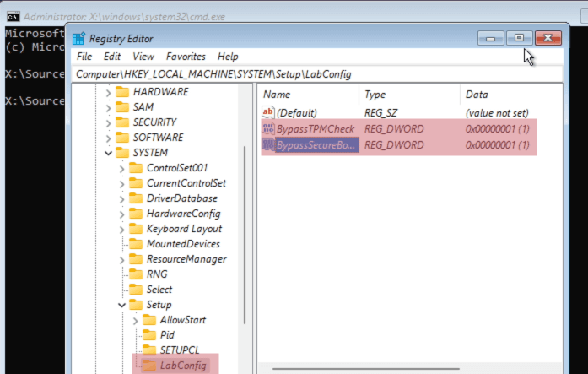Click the SETUPCL folder icon
The height and width of the screenshot is (374, 588).
coord(149,350)
